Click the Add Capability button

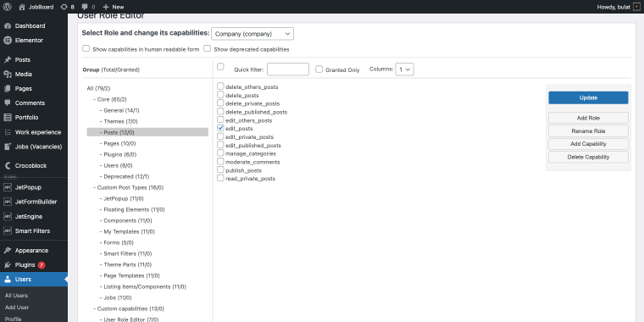588,144
